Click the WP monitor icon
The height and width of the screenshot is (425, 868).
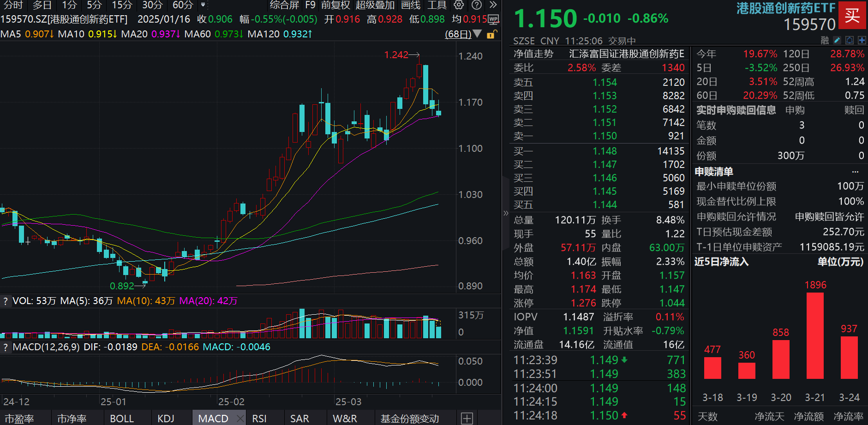493,20
